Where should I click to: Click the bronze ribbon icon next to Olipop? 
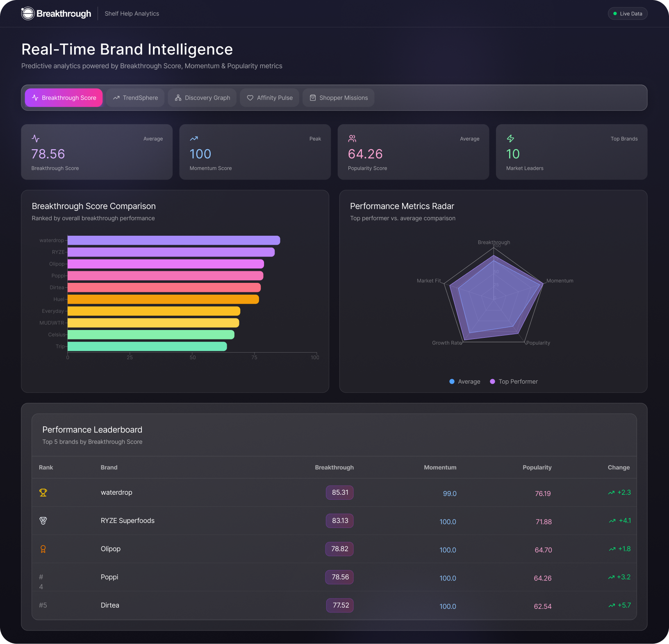43,549
